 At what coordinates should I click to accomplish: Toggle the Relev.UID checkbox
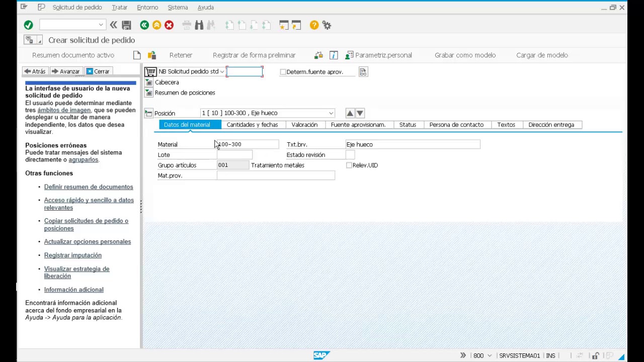[349, 165]
